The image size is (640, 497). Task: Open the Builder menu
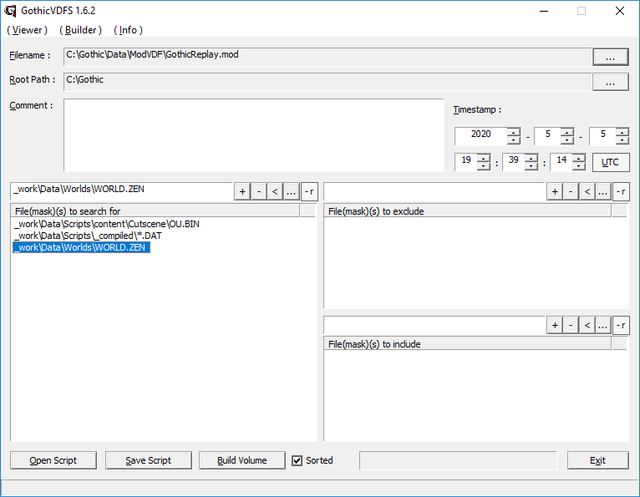pos(80,30)
